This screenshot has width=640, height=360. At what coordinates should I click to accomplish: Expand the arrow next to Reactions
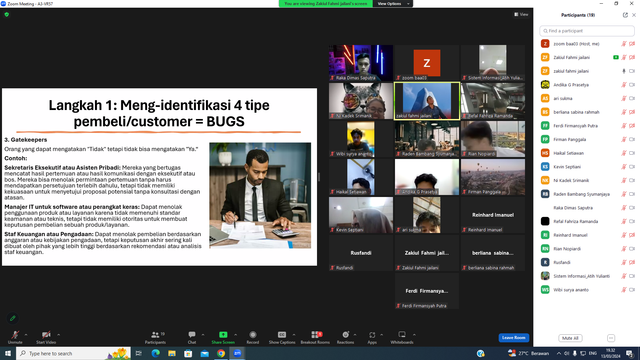(355, 335)
